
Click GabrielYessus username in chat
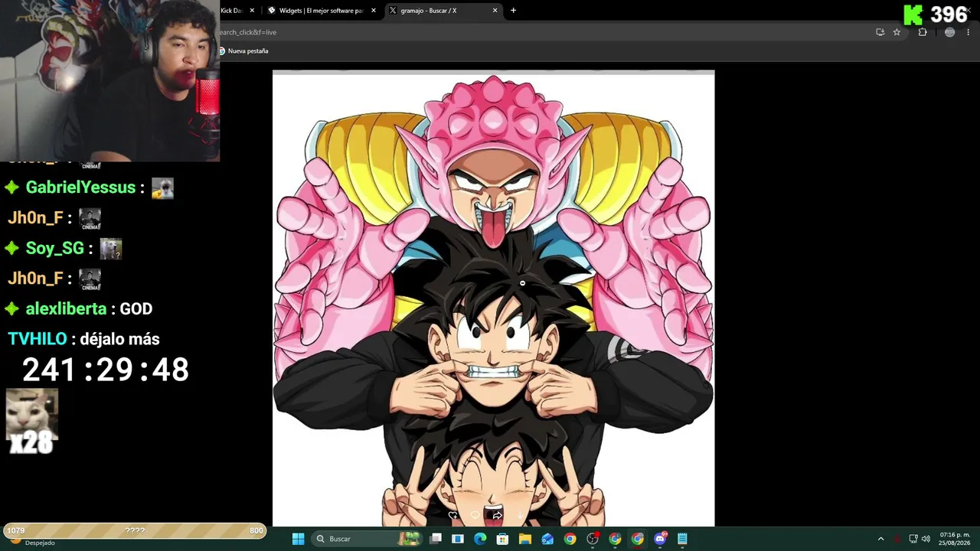coord(80,187)
